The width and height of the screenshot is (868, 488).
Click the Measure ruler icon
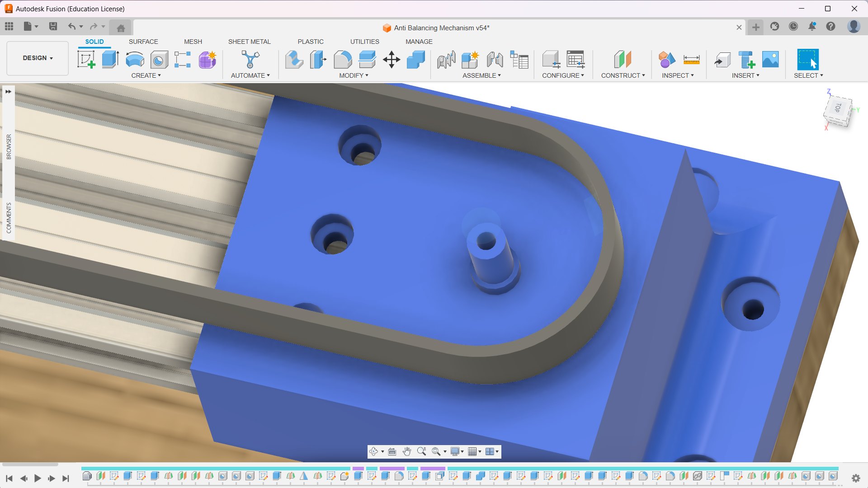point(691,59)
